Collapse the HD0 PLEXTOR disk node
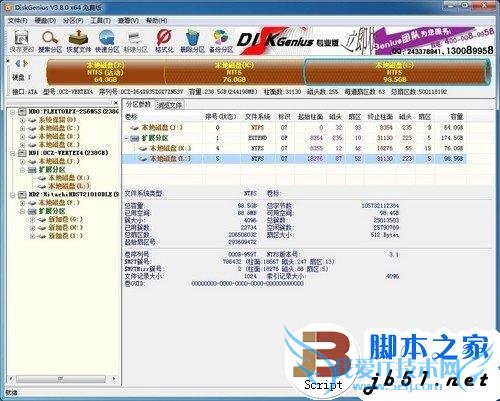Viewport: 500px width, 401px height. pyautogui.click(x=12, y=112)
